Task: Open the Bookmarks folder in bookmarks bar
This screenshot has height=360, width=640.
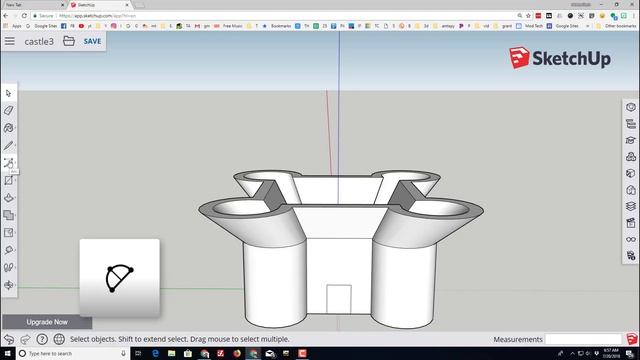Action: point(277,26)
